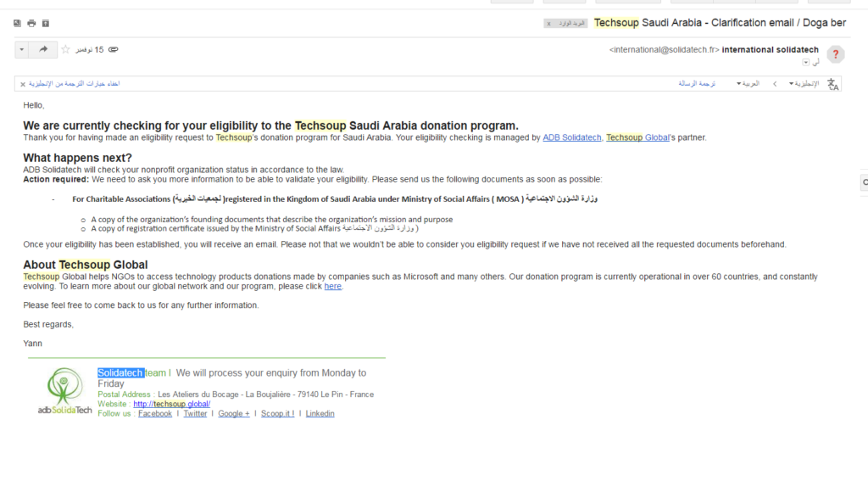
Task: Click the print email icon
Action: click(x=31, y=23)
